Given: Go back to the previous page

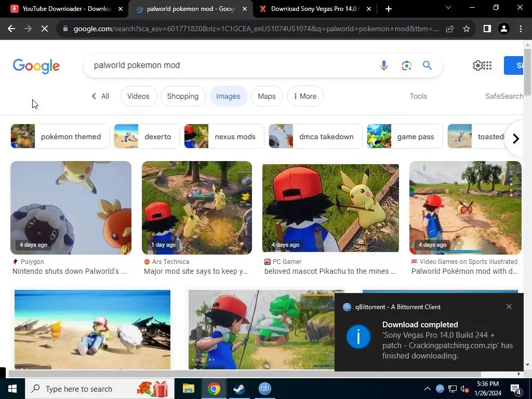Looking at the screenshot, I should [x=11, y=29].
